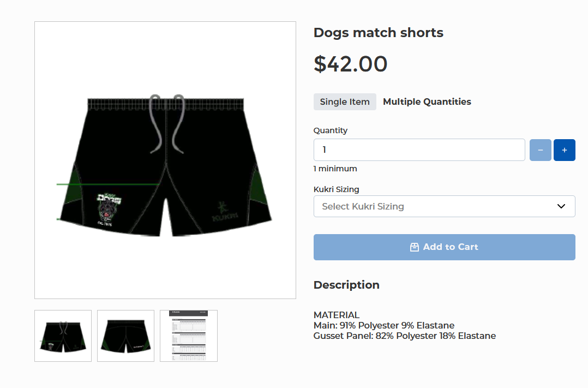The height and width of the screenshot is (388, 588).
Task: Click the $42.00 price
Action: click(x=350, y=64)
